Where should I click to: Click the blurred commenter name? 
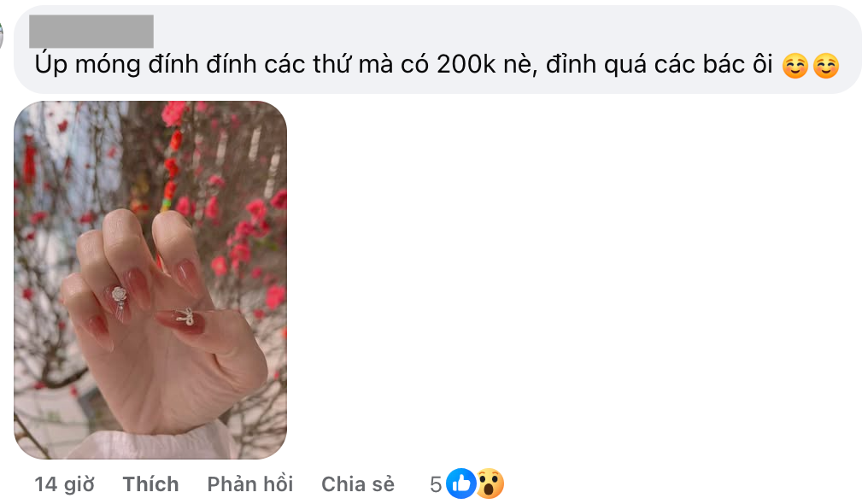(91, 32)
